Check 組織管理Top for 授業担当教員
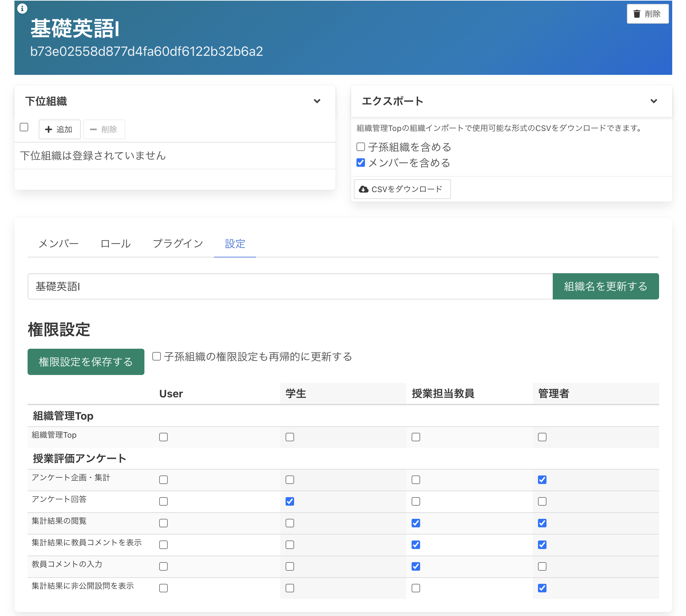686x616 pixels. (416, 437)
